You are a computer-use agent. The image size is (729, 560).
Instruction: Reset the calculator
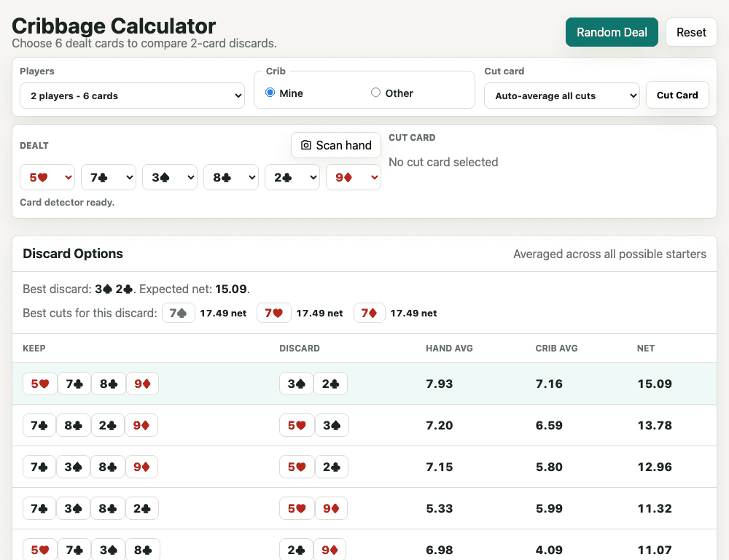[x=691, y=32]
